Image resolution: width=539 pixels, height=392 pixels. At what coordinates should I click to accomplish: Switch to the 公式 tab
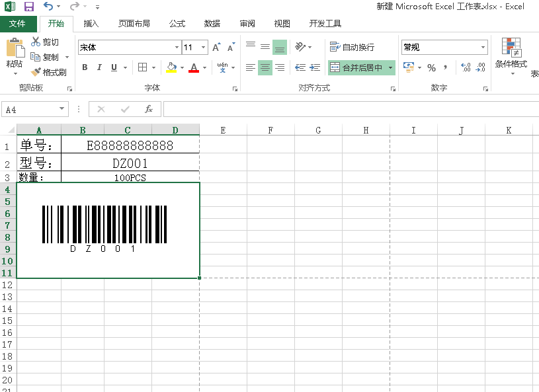point(177,23)
